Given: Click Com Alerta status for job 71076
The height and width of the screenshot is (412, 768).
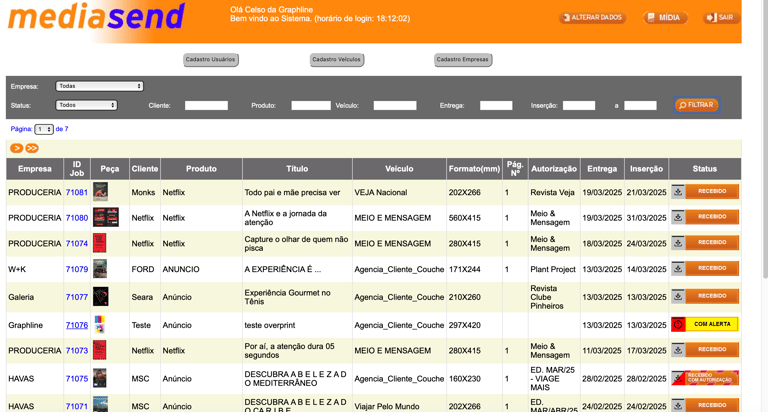Looking at the screenshot, I should coord(712,324).
